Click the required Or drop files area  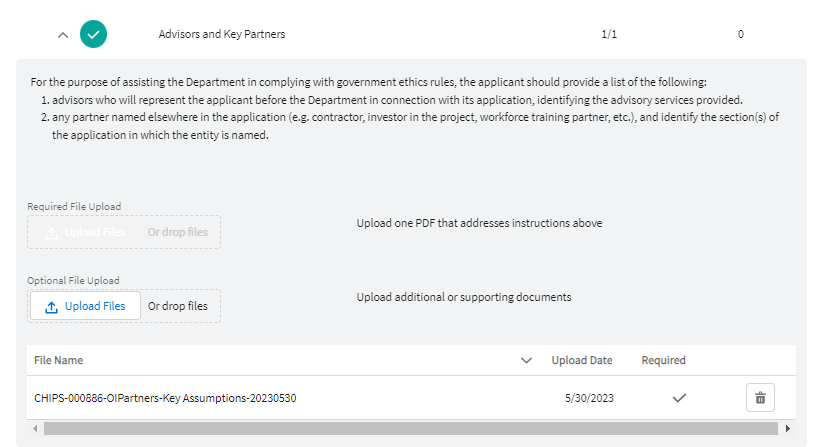(178, 232)
